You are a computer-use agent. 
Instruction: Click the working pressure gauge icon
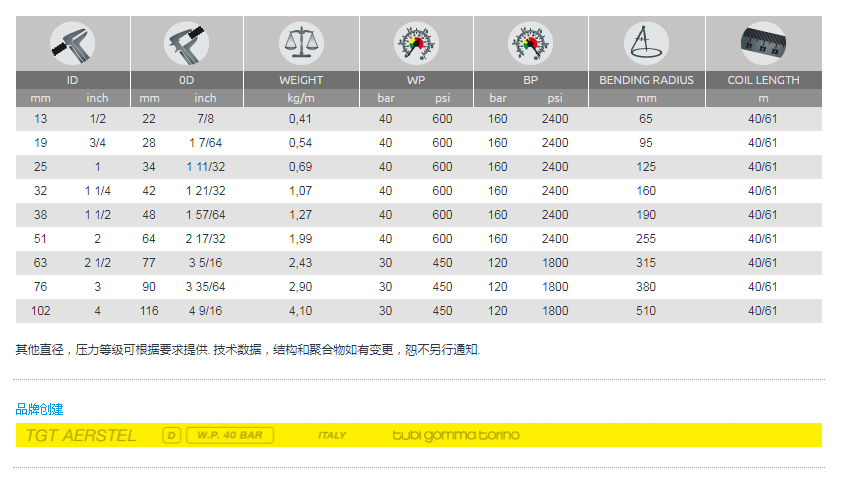pos(415,43)
